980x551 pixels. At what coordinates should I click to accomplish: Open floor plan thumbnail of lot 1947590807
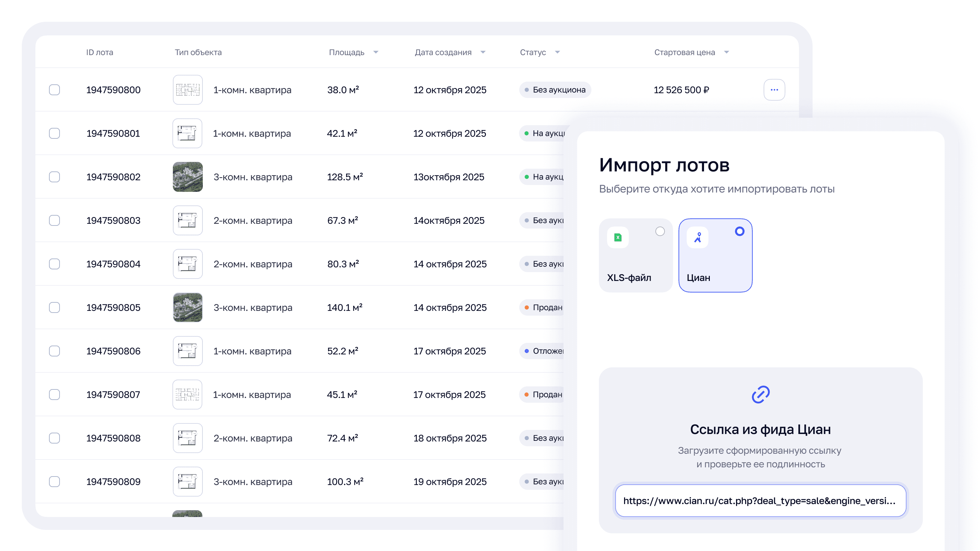pyautogui.click(x=187, y=394)
